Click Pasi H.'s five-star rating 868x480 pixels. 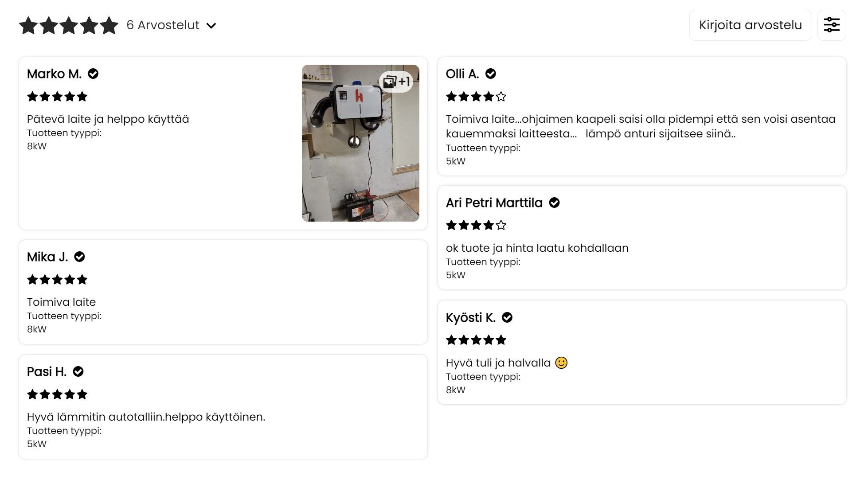point(57,394)
